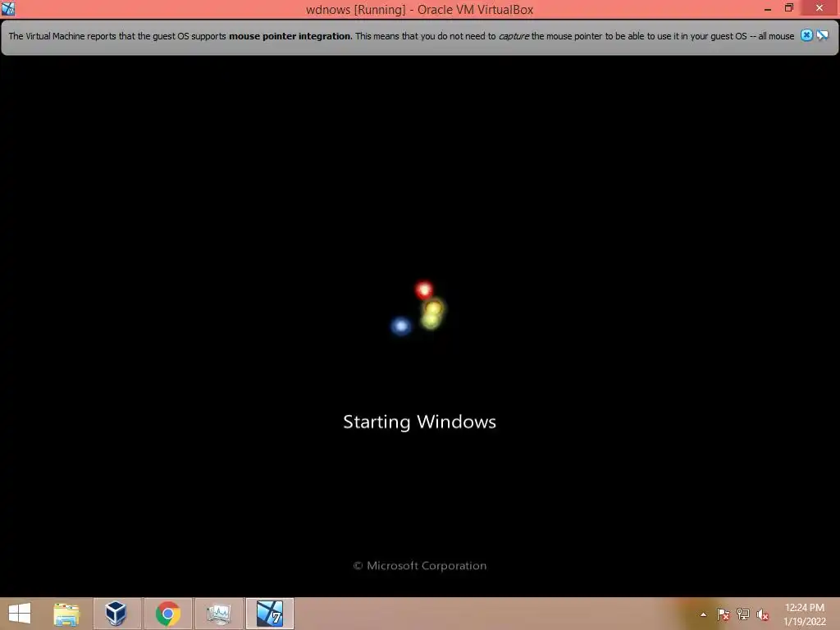840x630 pixels.
Task: Launch Google Chrome from the taskbar
Action: [x=167, y=614]
